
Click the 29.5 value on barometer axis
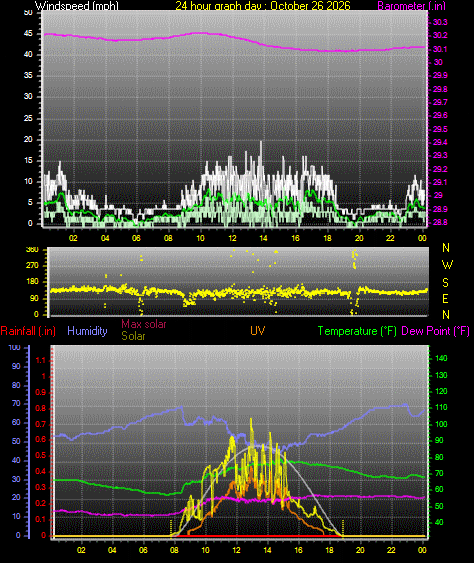[x=440, y=129]
